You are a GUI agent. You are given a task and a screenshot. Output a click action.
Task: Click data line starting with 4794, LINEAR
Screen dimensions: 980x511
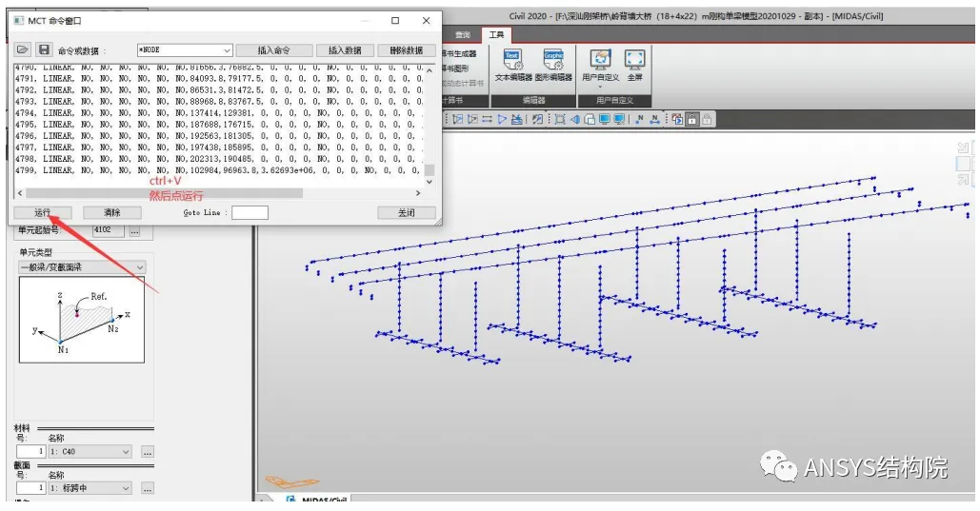coord(219,113)
